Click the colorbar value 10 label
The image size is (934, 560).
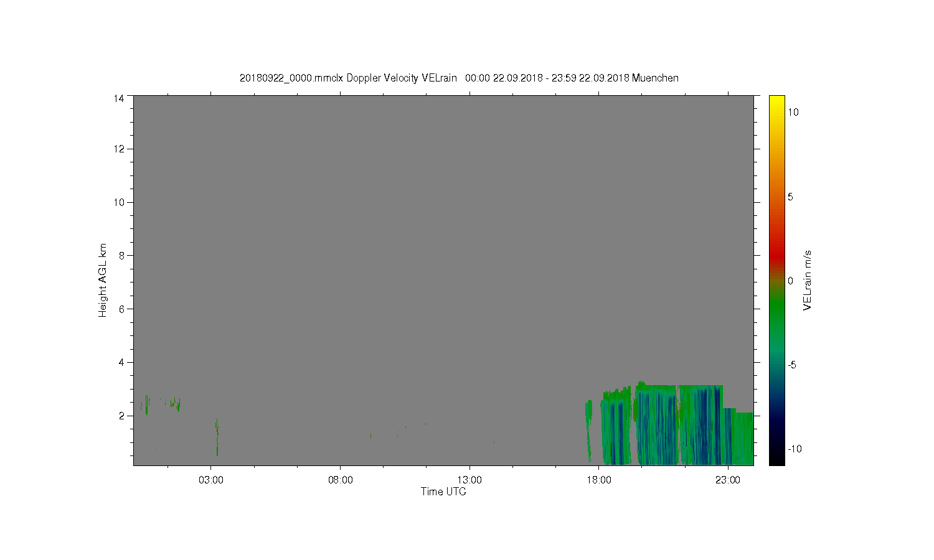[793, 112]
